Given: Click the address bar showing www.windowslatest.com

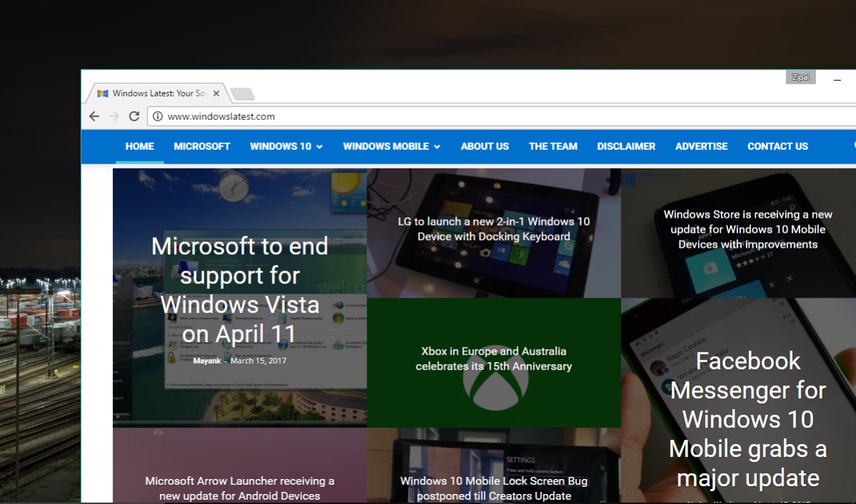Looking at the screenshot, I should click(502, 116).
